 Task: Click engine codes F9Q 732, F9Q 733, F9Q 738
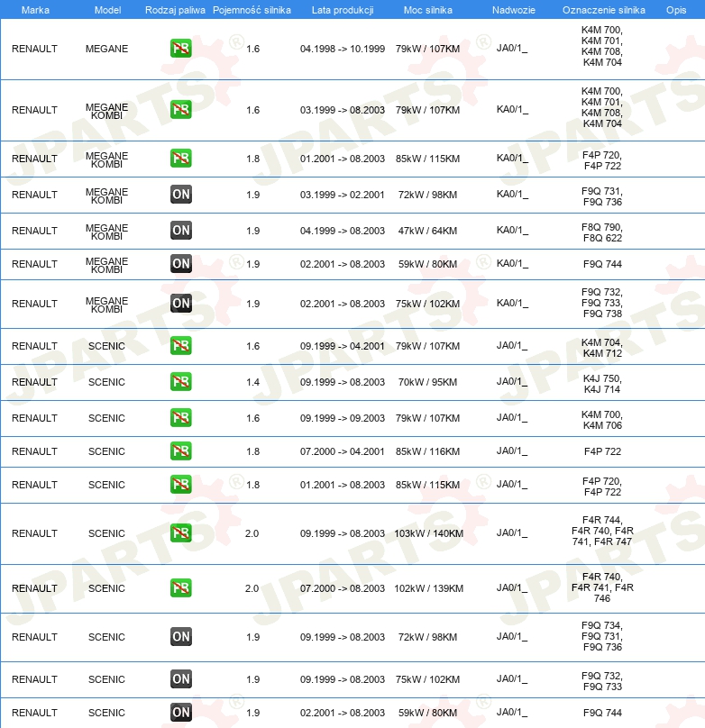pyautogui.click(x=602, y=303)
